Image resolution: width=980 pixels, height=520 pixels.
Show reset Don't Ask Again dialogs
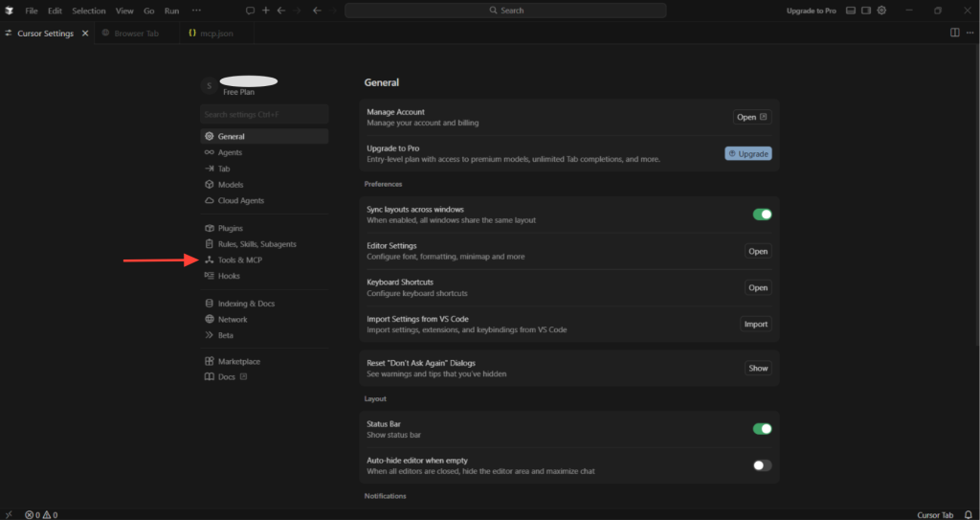pyautogui.click(x=758, y=368)
